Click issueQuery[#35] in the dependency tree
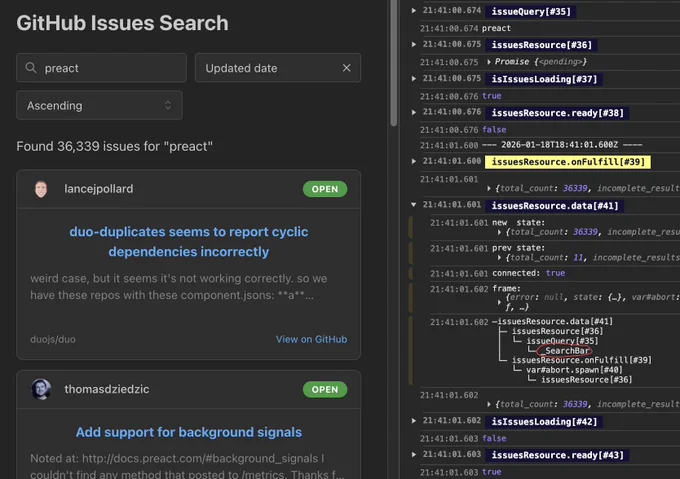The image size is (680, 479). point(562,341)
